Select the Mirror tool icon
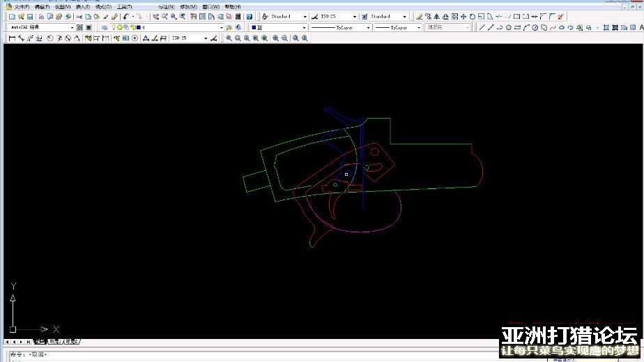The height and width of the screenshot is (362, 644). click(x=436, y=17)
